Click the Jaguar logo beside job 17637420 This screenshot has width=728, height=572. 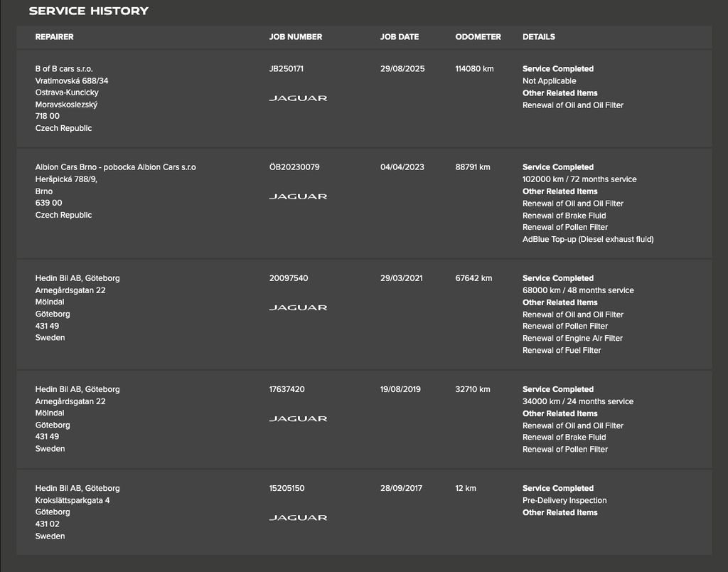[298, 418]
